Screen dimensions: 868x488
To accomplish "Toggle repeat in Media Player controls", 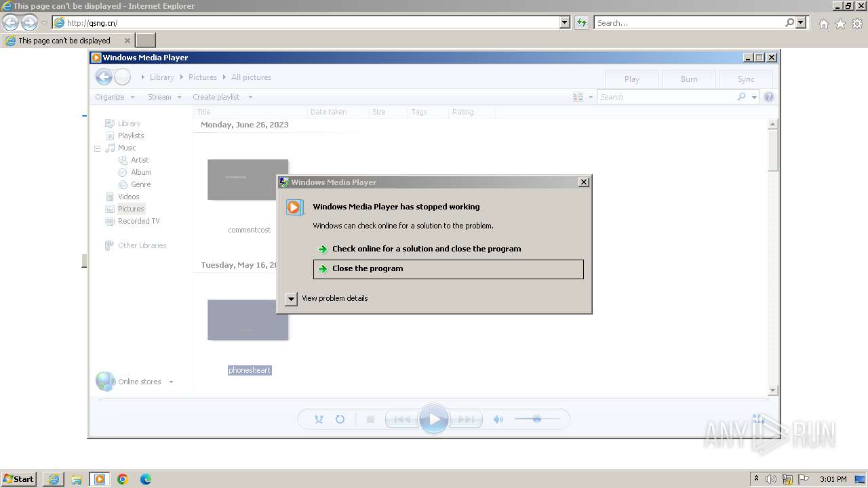I will (x=340, y=420).
